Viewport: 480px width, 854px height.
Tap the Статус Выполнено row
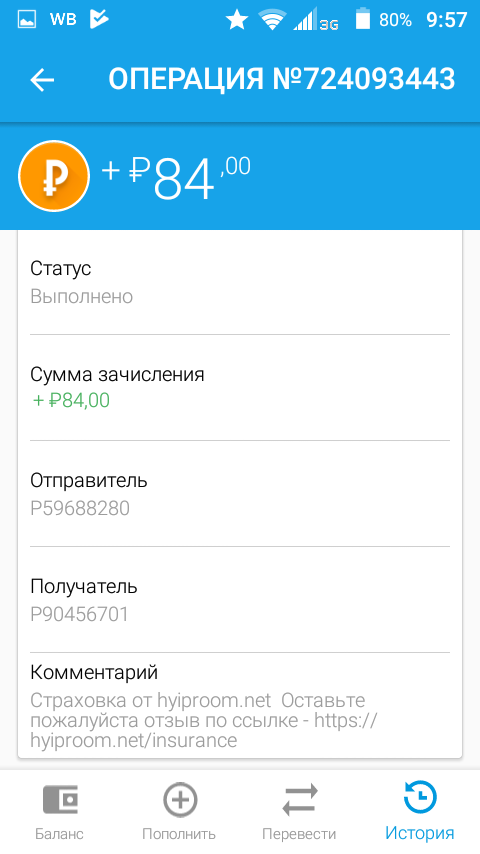pos(240,282)
